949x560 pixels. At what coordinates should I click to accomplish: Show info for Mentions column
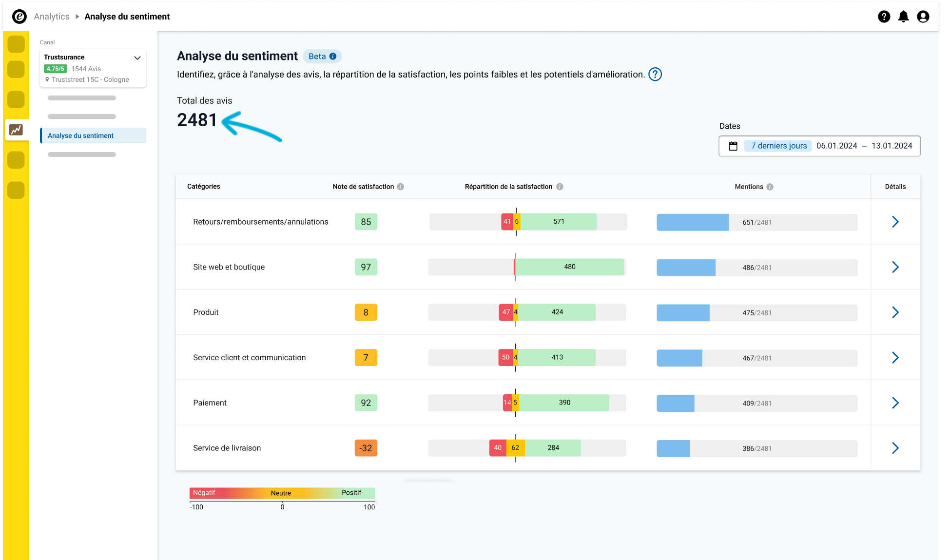(770, 187)
